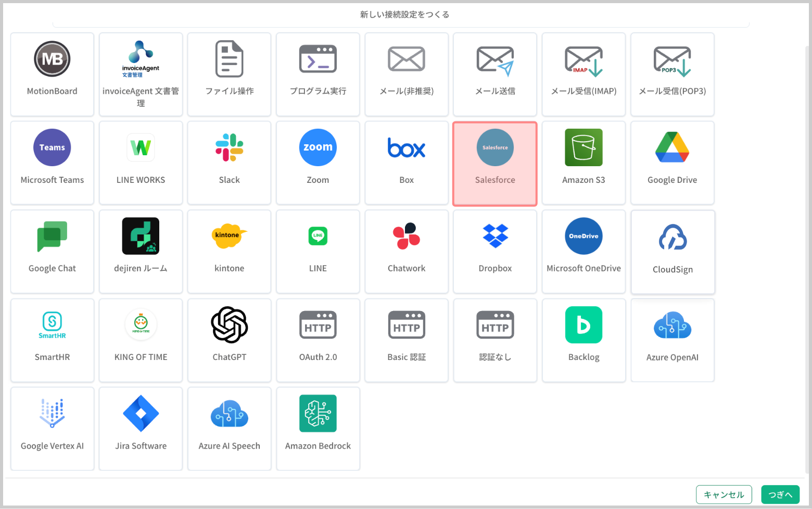Image resolution: width=812 pixels, height=509 pixels.
Task: Select the メール受信(IMAP) tile
Action: pos(583,75)
